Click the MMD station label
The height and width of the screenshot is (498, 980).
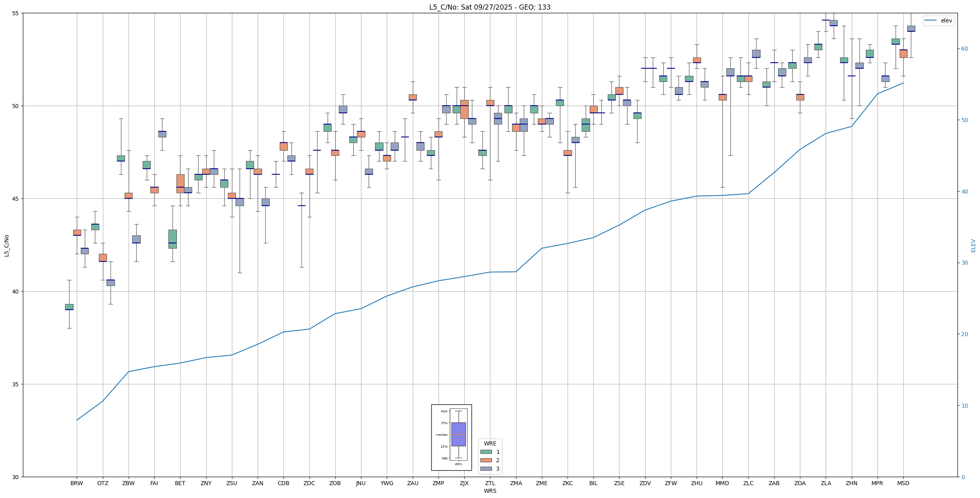pyautogui.click(x=722, y=483)
